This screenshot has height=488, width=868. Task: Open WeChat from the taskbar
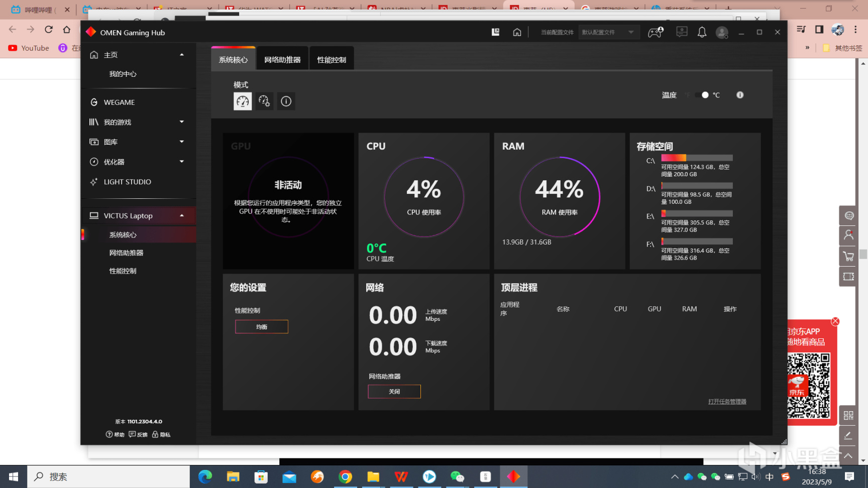(x=457, y=476)
